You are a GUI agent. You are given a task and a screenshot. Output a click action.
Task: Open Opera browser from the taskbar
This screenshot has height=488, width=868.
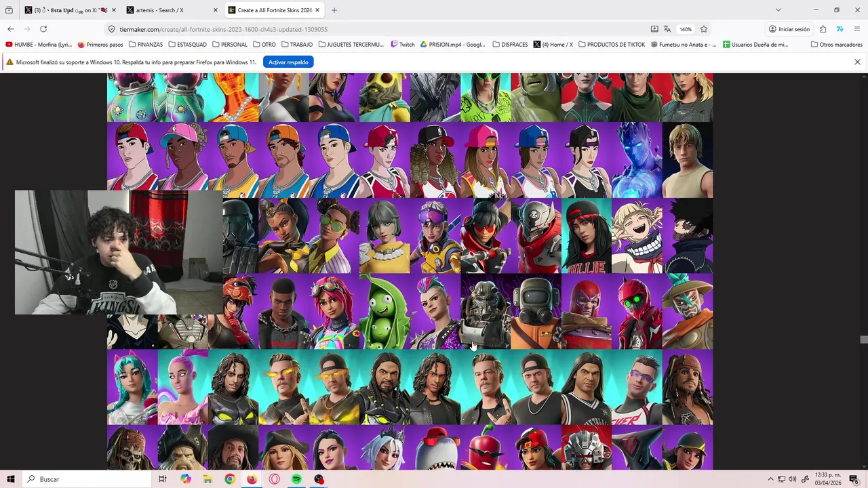tap(275, 479)
